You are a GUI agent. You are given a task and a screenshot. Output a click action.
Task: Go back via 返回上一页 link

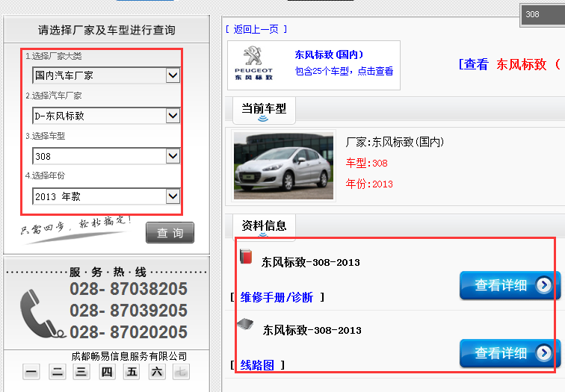pyautogui.click(x=256, y=29)
